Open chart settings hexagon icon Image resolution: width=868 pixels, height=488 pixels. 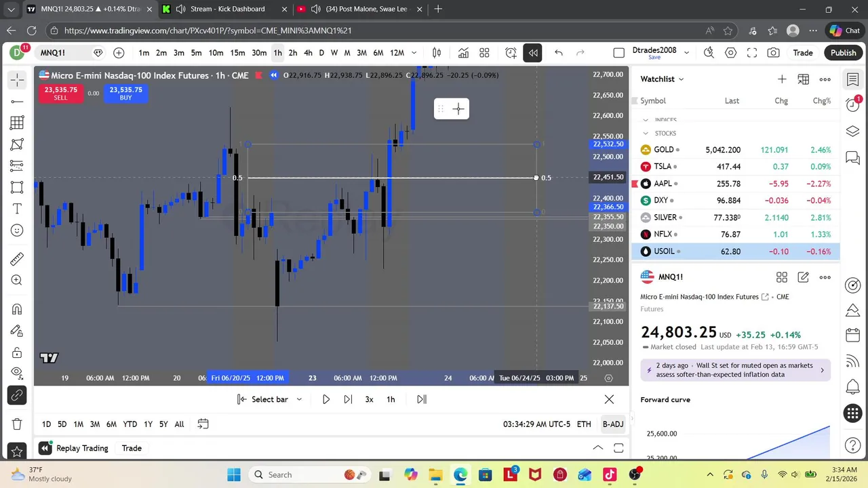[730, 53]
